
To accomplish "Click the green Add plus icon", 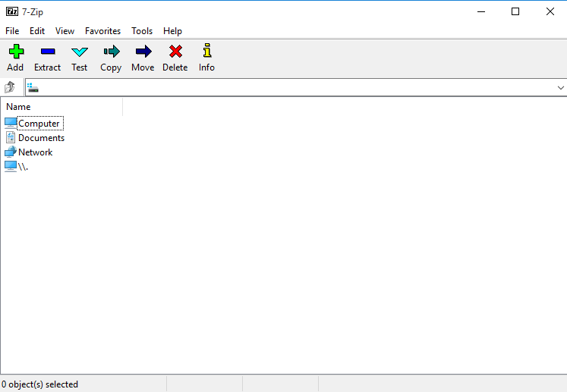I will pos(16,52).
